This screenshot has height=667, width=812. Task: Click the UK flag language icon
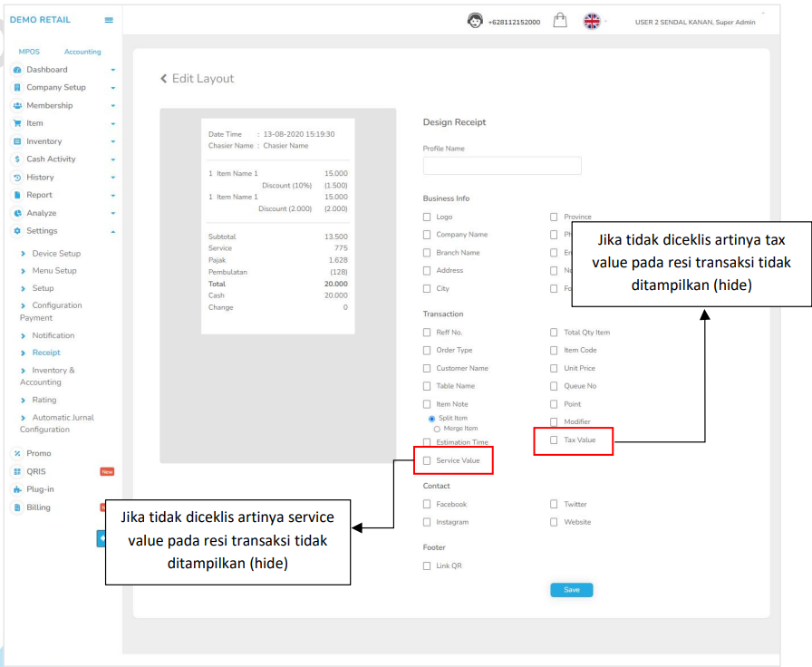coord(592,21)
